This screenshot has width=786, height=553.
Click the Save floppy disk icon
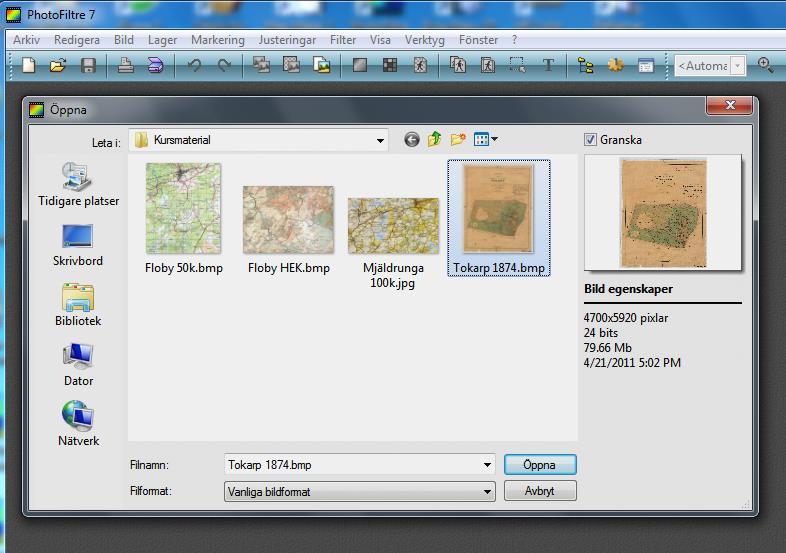click(x=88, y=65)
